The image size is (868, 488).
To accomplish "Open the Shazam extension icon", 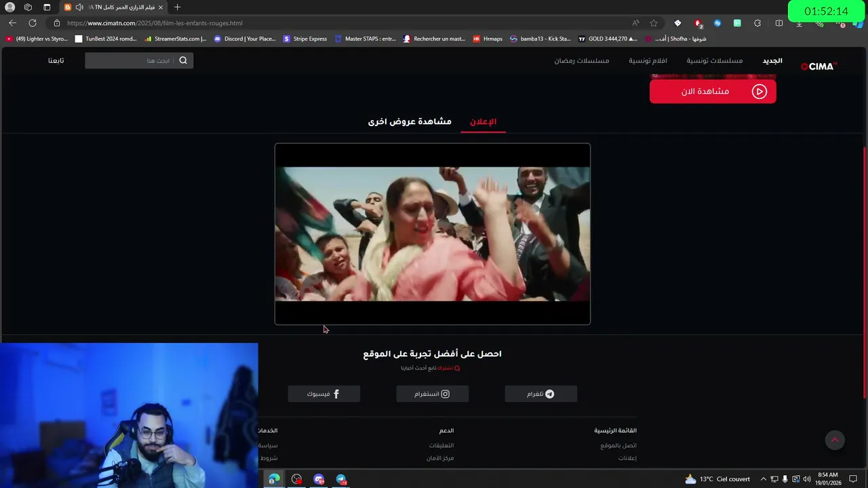I will [x=717, y=23].
